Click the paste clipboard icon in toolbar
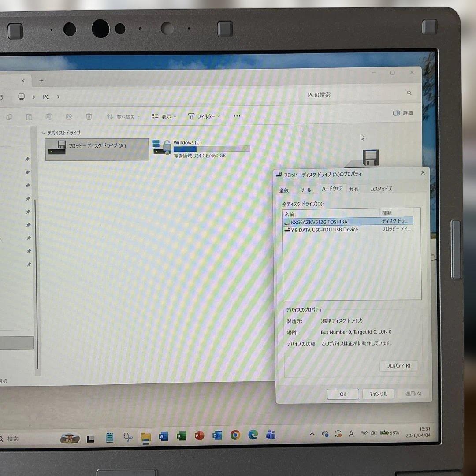476x476 pixels. (29, 117)
